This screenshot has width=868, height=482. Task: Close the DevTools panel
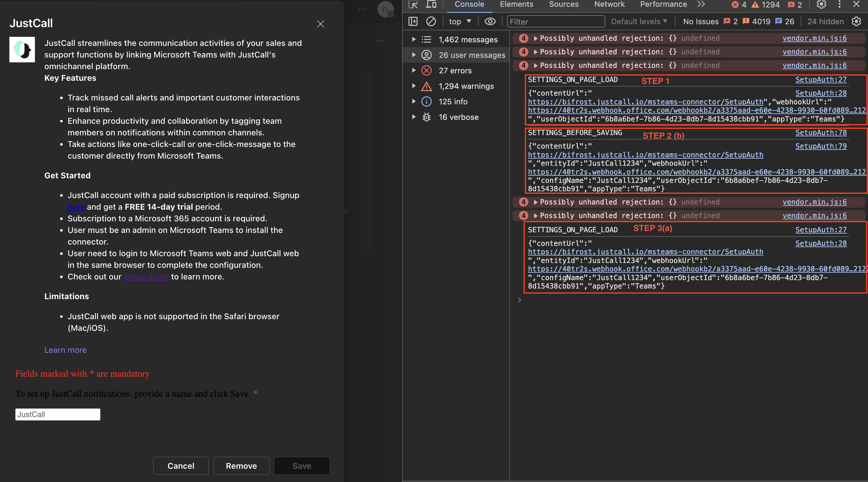click(856, 5)
